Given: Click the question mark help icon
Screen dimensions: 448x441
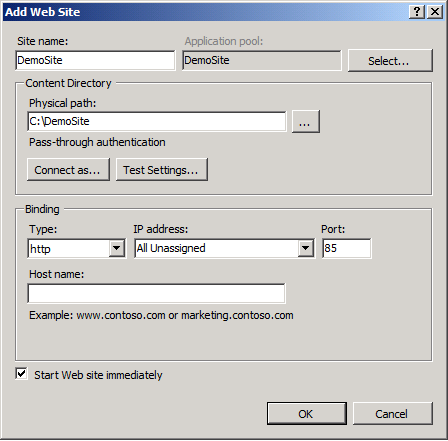Looking at the screenshot, I should tap(417, 12).
